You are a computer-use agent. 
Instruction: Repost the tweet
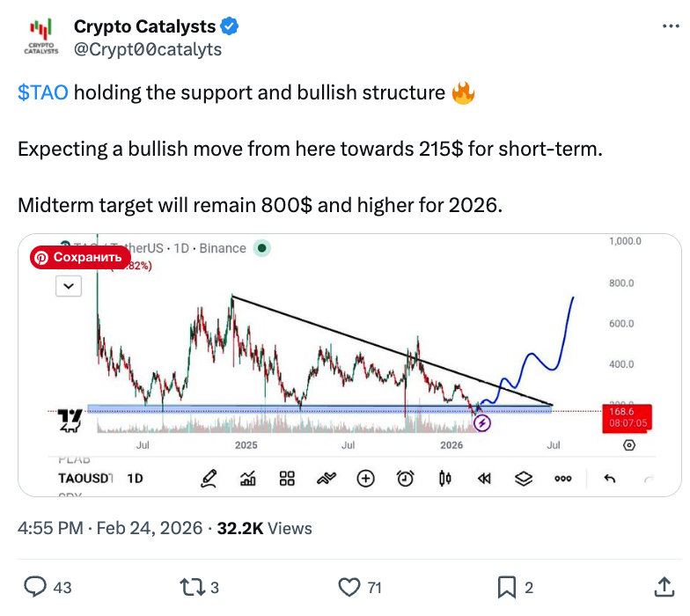click(x=190, y=586)
